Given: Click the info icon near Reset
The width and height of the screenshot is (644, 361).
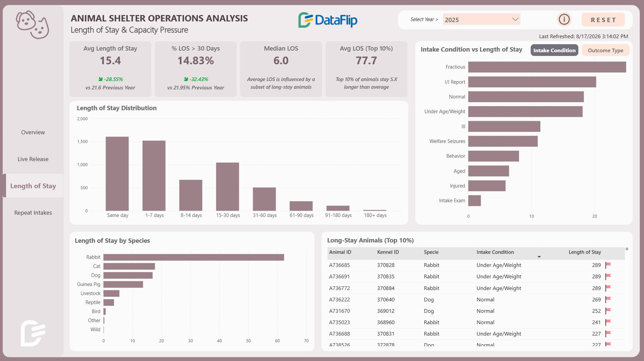Looking at the screenshot, I should pos(564,19).
